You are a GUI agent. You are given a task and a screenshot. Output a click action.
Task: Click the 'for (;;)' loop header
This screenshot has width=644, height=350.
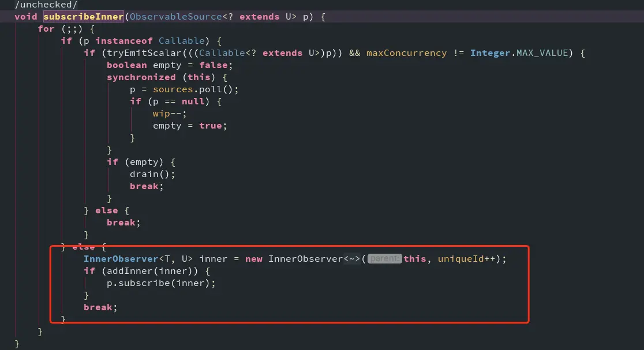click(x=61, y=29)
